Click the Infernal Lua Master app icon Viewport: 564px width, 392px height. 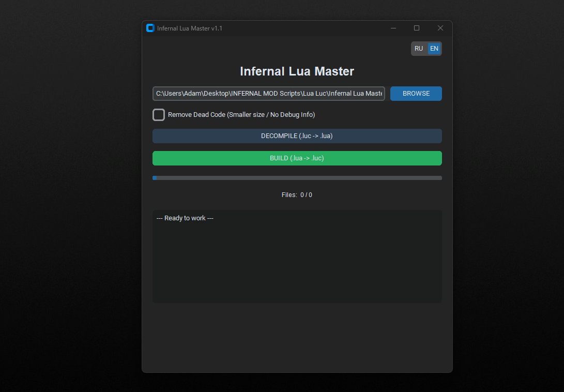(150, 28)
